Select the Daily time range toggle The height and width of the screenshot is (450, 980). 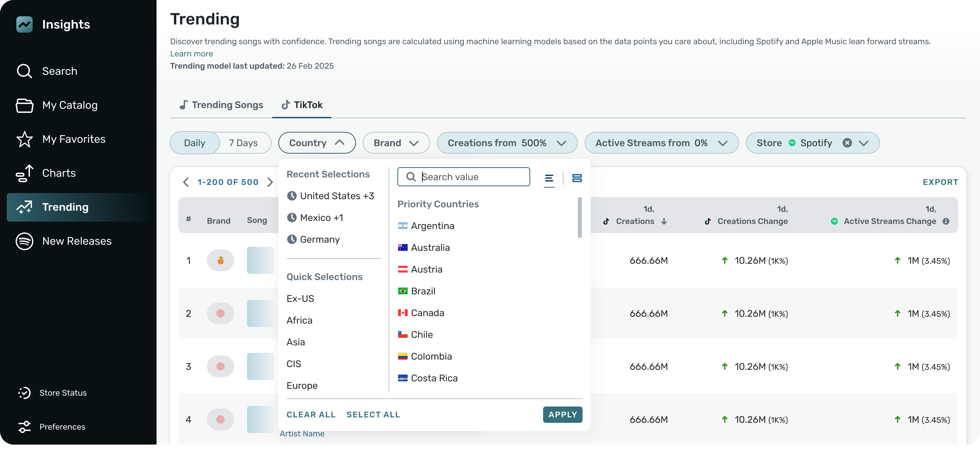coord(194,143)
